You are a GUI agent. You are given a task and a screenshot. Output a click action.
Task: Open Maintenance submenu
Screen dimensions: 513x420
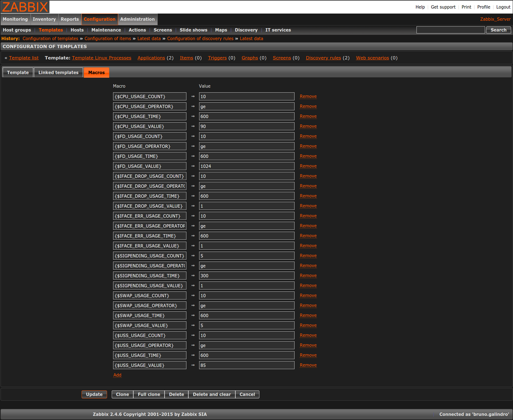[106, 30]
